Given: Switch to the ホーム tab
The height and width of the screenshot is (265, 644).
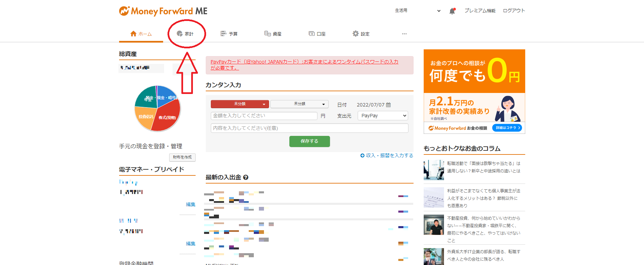Looking at the screenshot, I should point(141,34).
